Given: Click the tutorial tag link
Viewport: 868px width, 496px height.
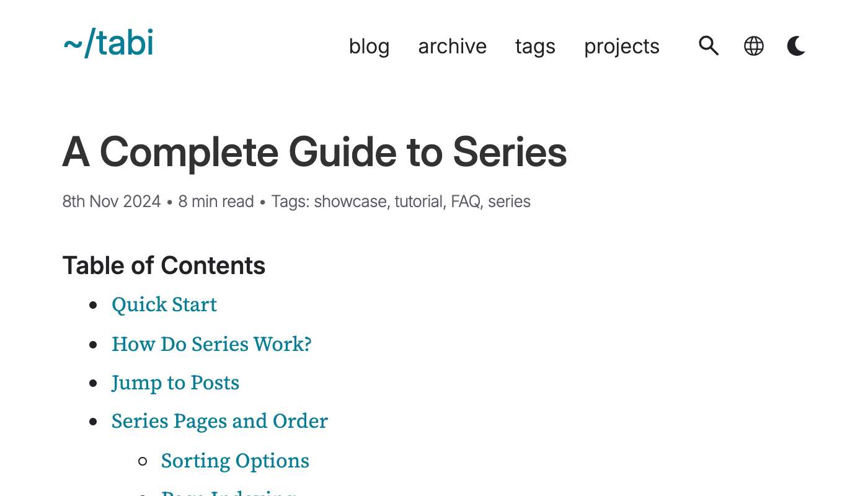Looking at the screenshot, I should click(418, 201).
